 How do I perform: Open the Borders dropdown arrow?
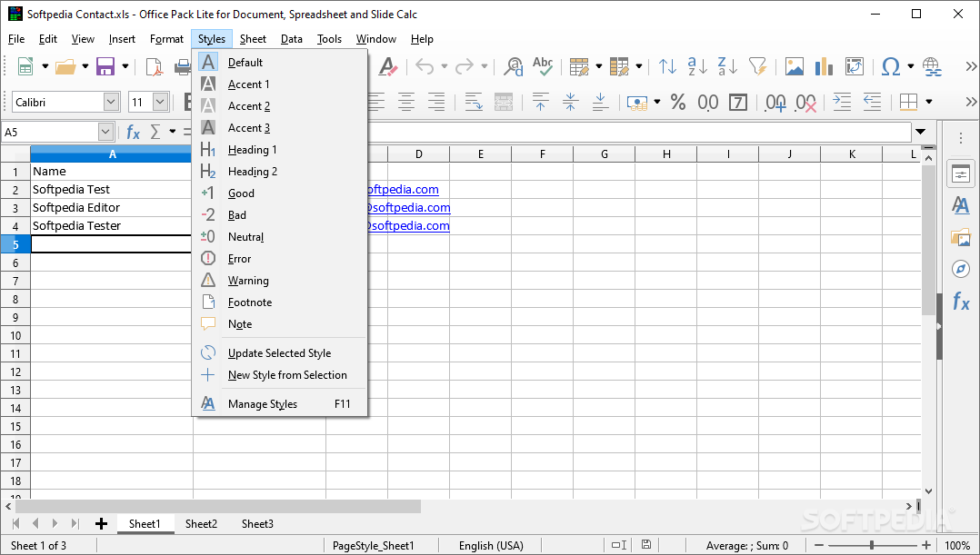click(929, 102)
